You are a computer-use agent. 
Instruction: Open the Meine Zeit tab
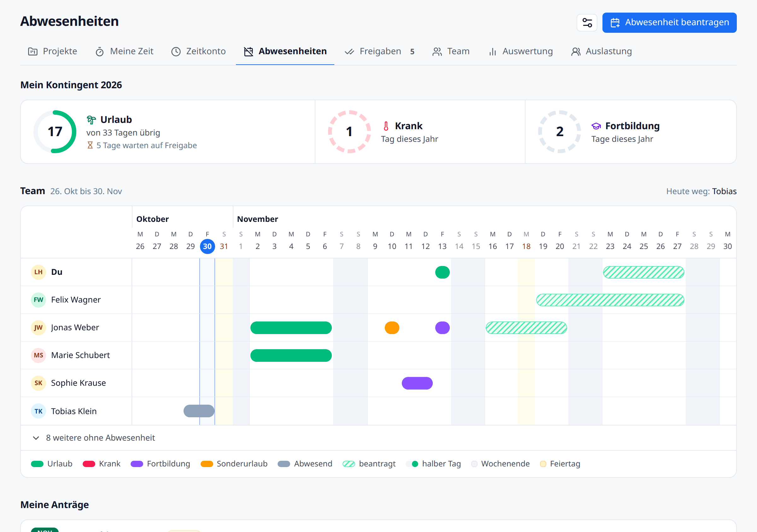coord(124,51)
